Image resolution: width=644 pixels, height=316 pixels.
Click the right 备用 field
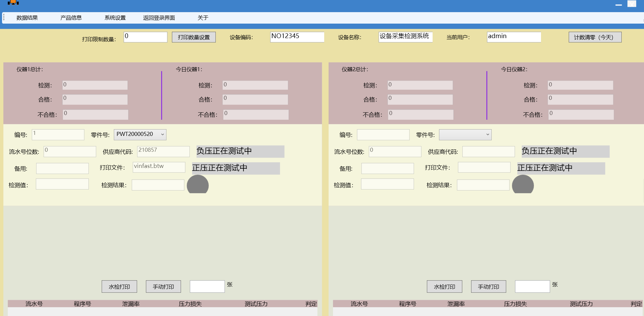click(x=388, y=168)
